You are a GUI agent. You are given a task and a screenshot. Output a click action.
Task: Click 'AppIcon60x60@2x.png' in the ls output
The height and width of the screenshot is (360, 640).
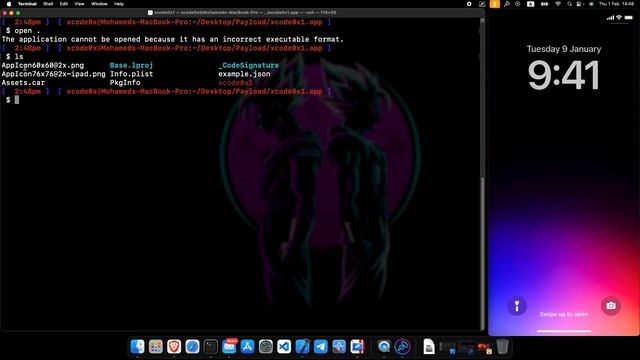42,65
